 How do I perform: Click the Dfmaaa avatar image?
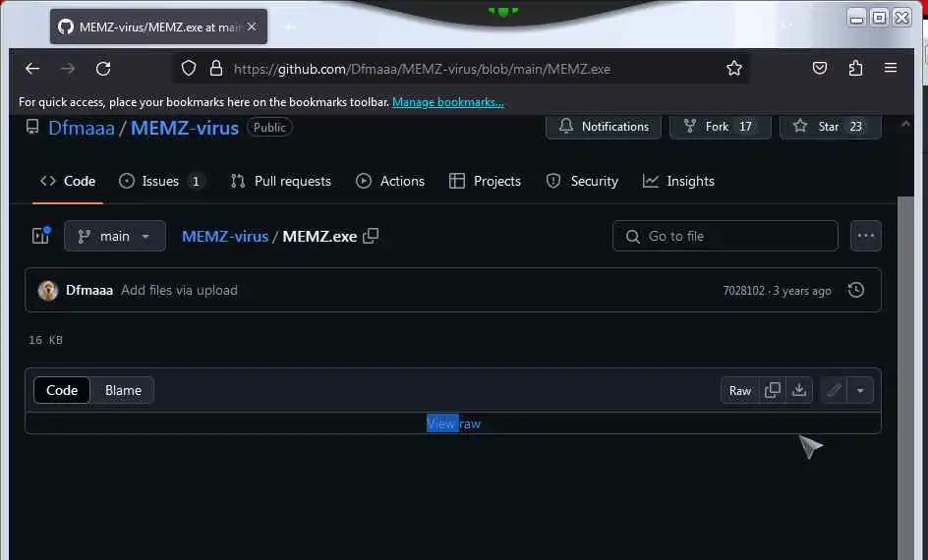(x=48, y=291)
